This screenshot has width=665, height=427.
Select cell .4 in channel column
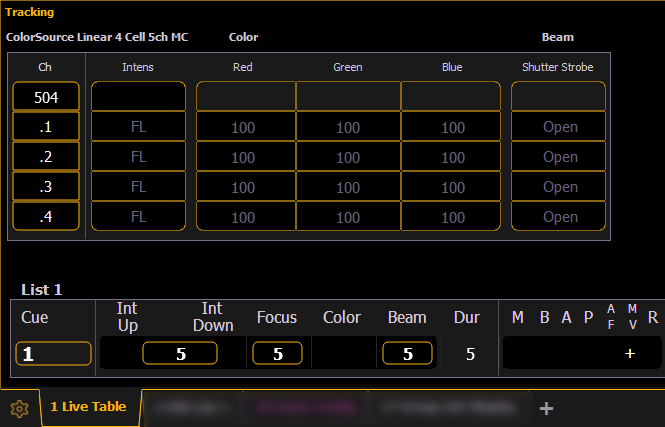click(46, 217)
